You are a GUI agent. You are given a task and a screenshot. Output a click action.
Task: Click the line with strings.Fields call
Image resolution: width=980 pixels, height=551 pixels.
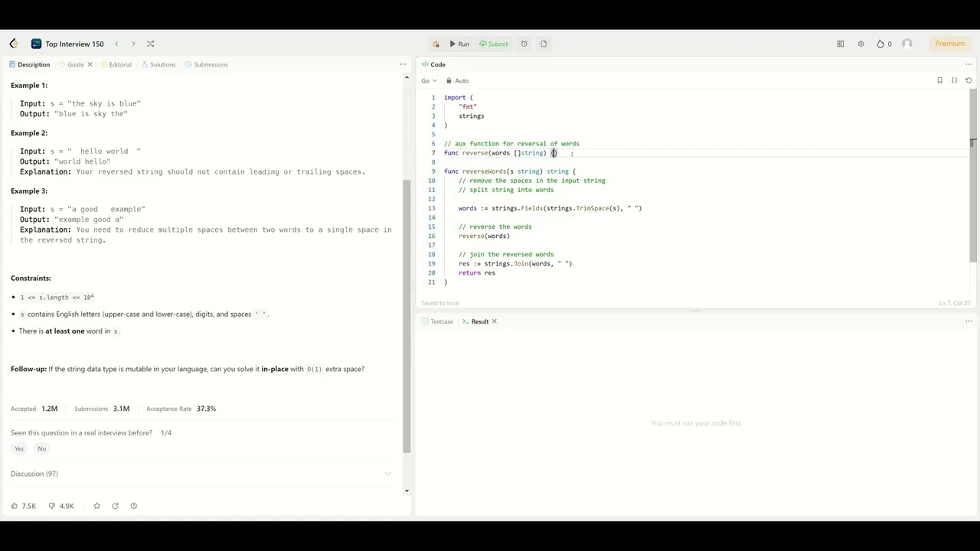(x=550, y=208)
